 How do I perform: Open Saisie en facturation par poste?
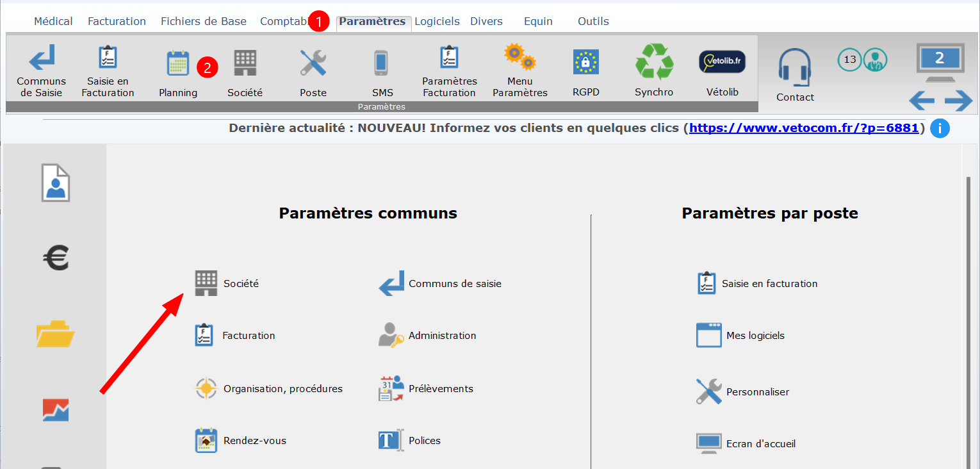point(757,283)
